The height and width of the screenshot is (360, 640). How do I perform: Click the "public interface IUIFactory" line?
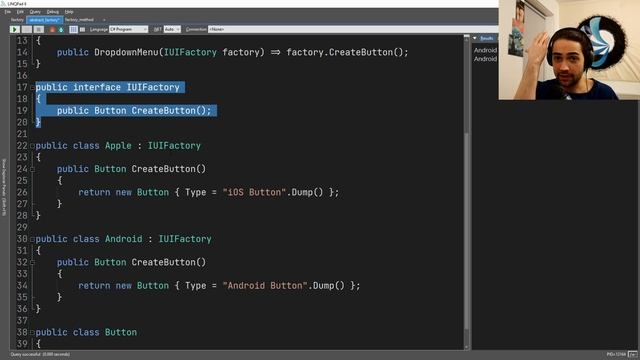point(108,87)
